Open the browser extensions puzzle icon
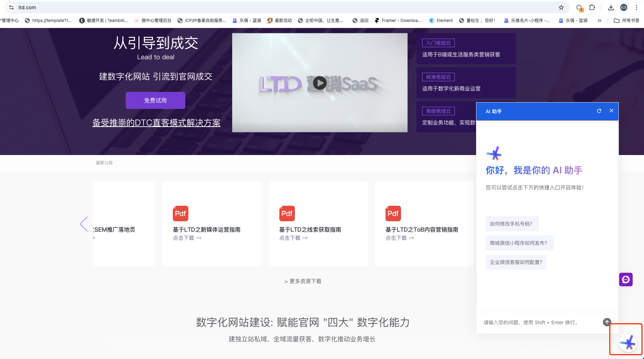The width and height of the screenshot is (644, 359). click(x=592, y=7)
